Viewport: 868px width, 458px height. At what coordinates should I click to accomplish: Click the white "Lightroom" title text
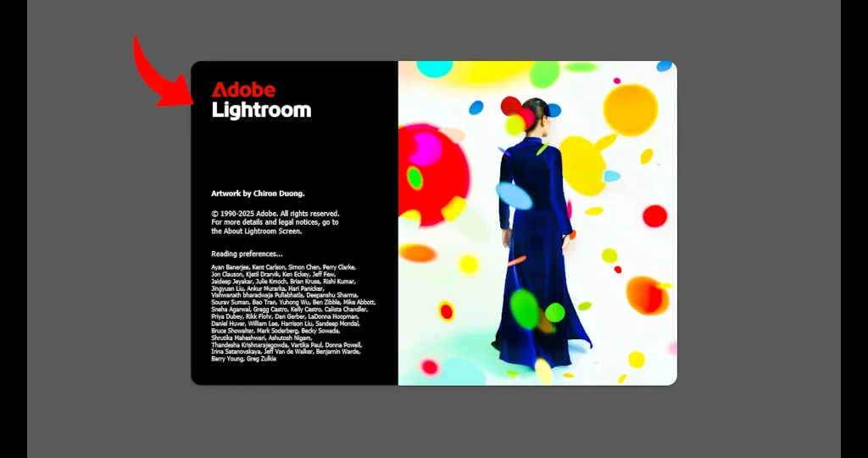[261, 109]
